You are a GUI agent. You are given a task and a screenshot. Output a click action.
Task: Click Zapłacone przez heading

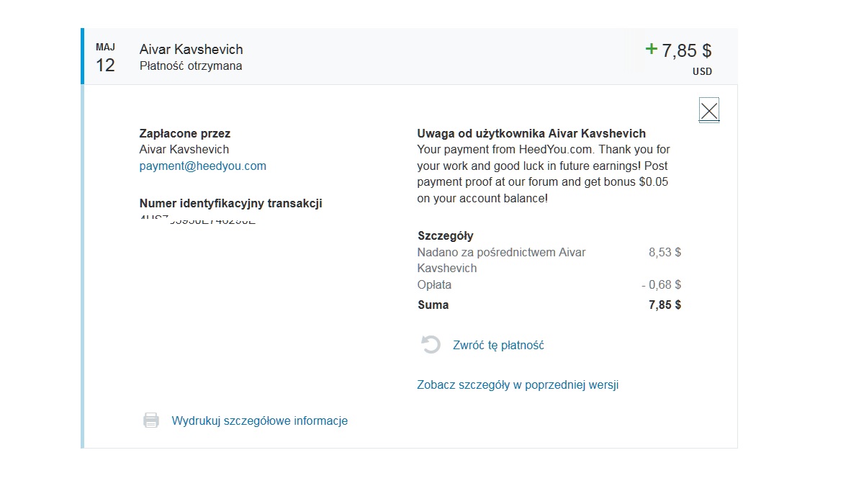pyautogui.click(x=185, y=133)
